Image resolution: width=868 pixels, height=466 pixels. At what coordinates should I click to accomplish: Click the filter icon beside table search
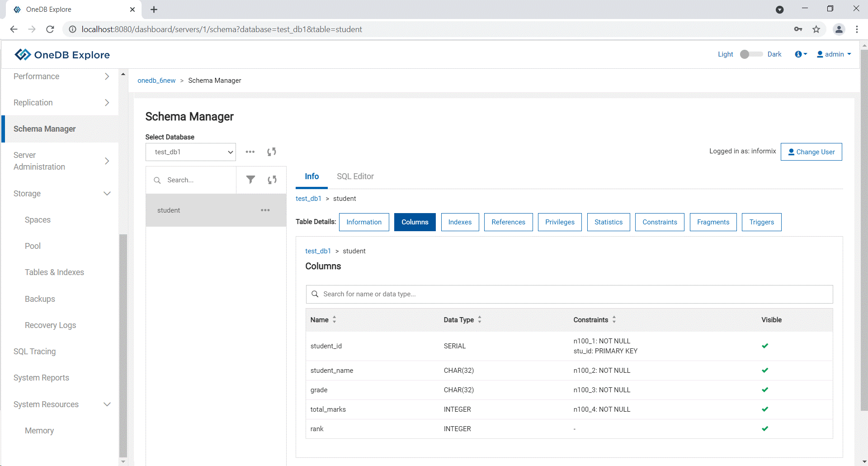click(250, 180)
